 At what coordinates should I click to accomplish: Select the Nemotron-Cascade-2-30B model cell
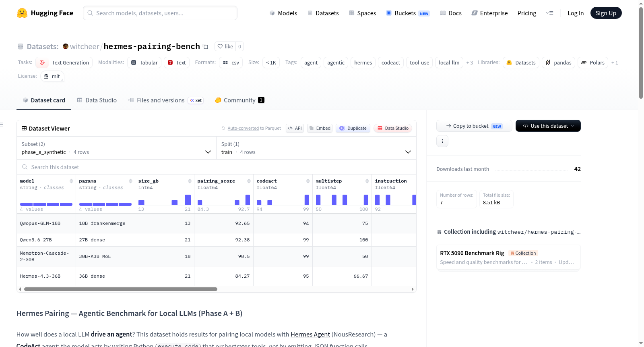point(46,256)
